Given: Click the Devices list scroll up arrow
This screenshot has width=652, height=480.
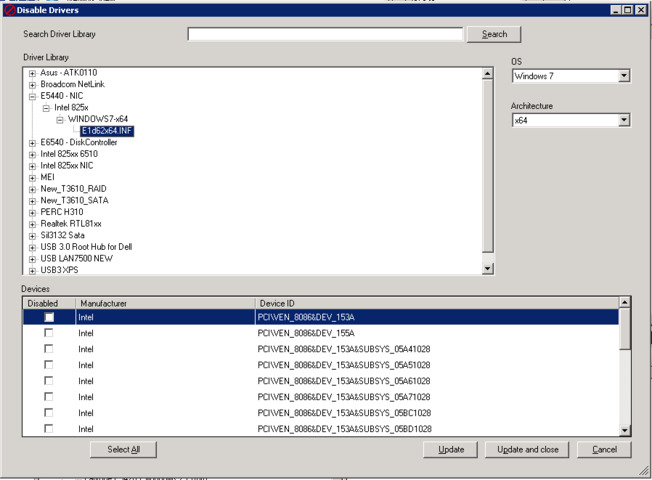Looking at the screenshot, I should pos(625,302).
